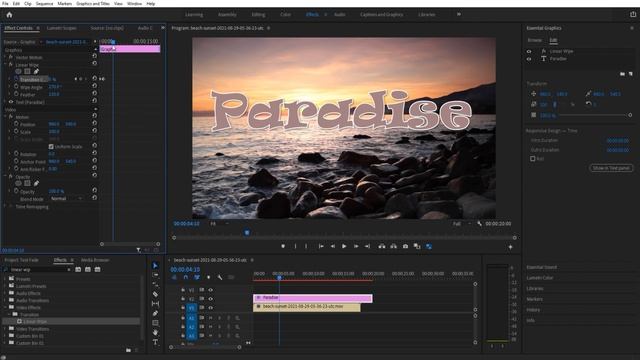Viewport: 640px width, 360px height.
Task: Open the Sequence menu
Action: (x=44, y=3)
